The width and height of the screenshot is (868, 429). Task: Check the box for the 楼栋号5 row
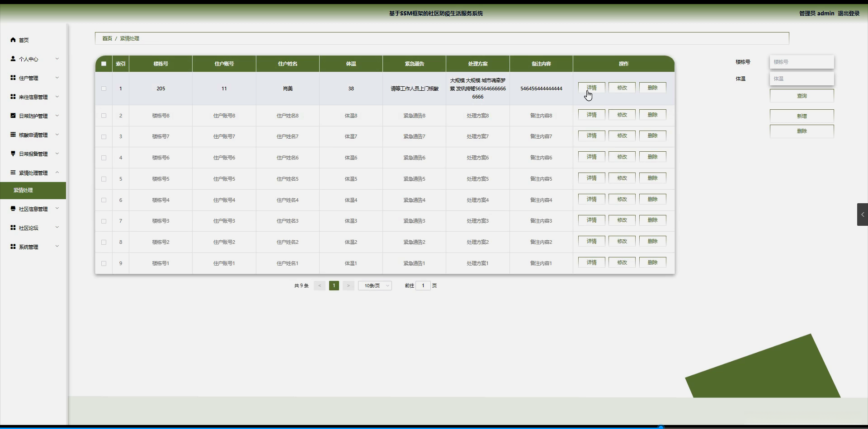coord(104,179)
